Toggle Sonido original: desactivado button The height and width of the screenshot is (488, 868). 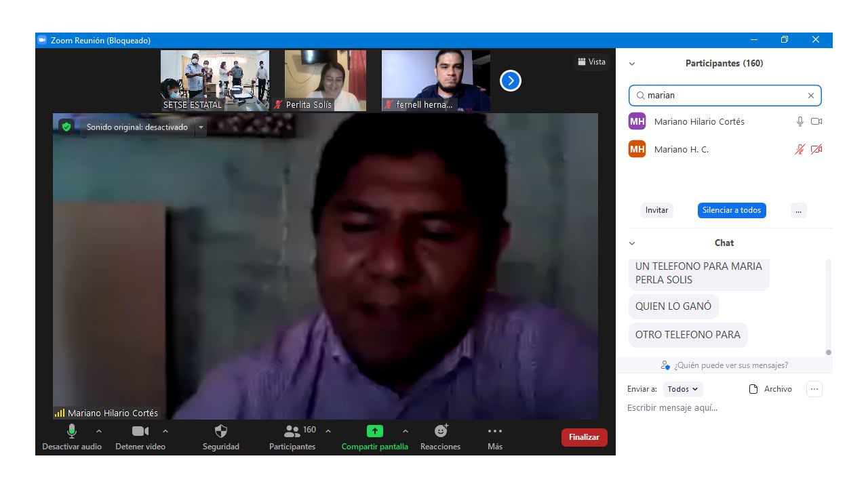[137, 127]
